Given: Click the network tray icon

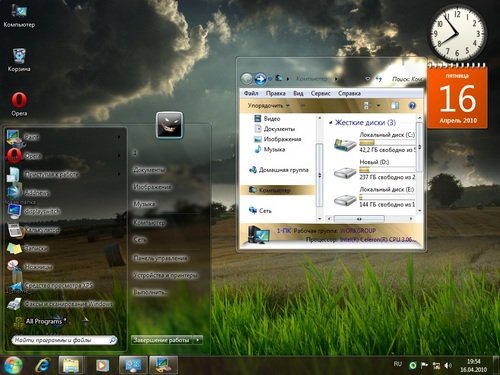Looking at the screenshot, I should [436, 365].
